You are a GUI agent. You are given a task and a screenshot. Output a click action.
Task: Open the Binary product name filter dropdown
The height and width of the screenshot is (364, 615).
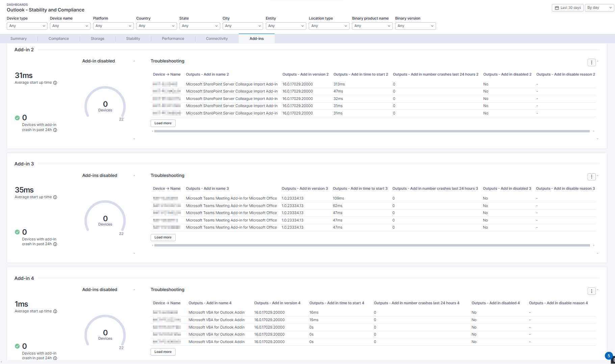click(372, 26)
